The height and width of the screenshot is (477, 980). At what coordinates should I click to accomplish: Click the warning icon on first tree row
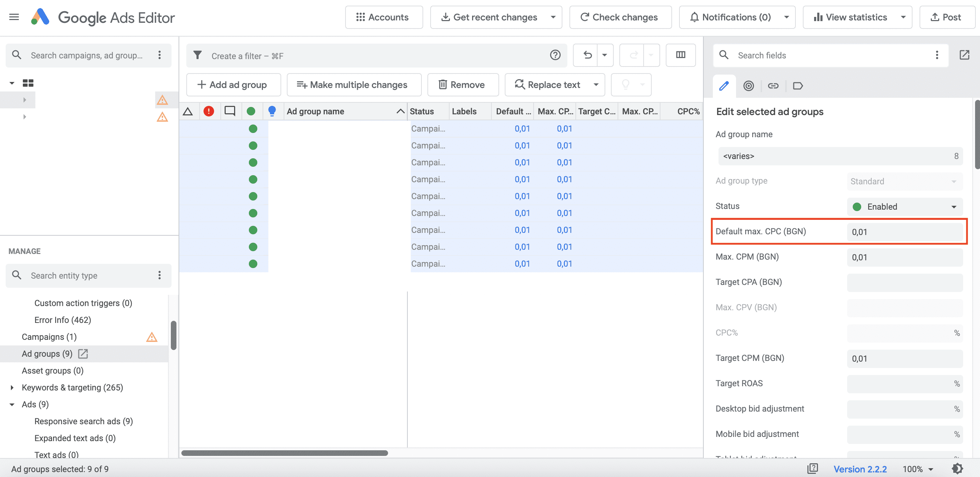pyautogui.click(x=162, y=100)
